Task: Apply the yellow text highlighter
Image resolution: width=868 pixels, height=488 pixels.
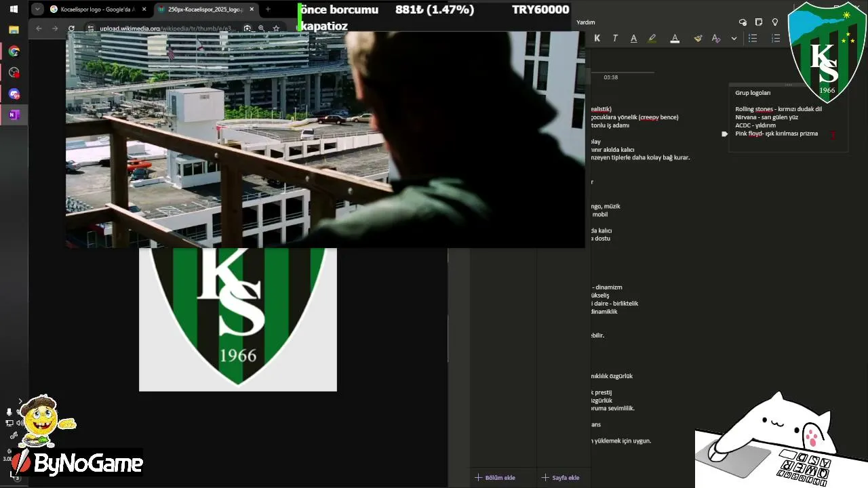Action: pyautogui.click(x=652, y=39)
